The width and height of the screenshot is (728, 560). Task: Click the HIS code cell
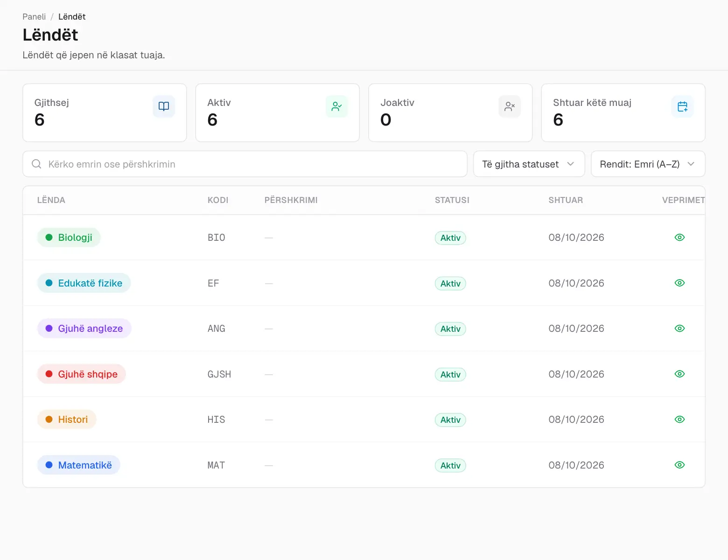pyautogui.click(x=217, y=420)
